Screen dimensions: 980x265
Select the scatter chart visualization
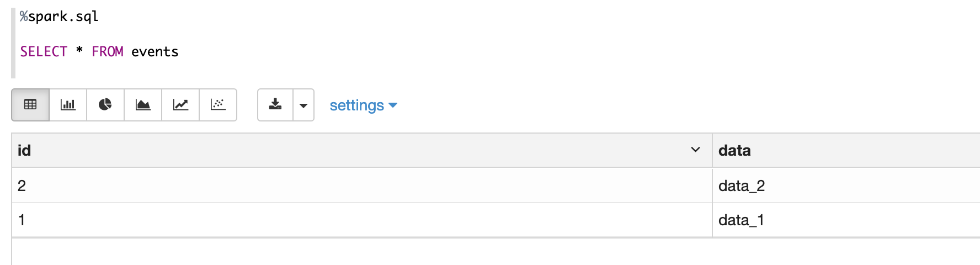pyautogui.click(x=218, y=104)
